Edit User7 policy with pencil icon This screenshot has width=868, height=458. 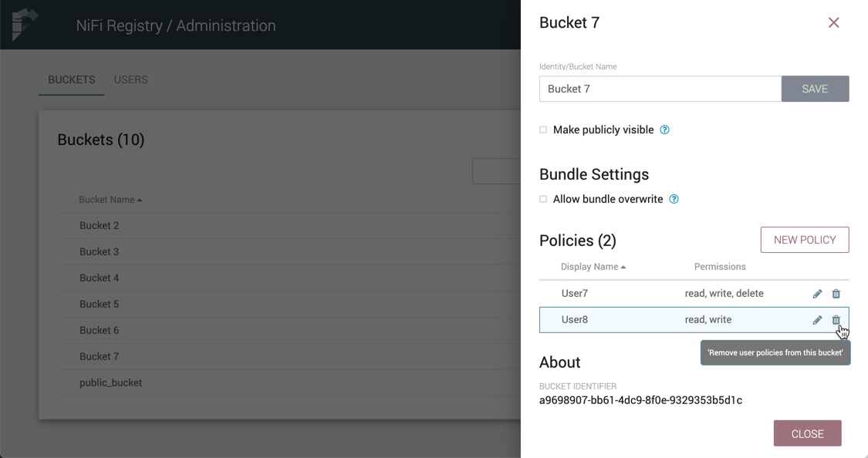tap(817, 294)
